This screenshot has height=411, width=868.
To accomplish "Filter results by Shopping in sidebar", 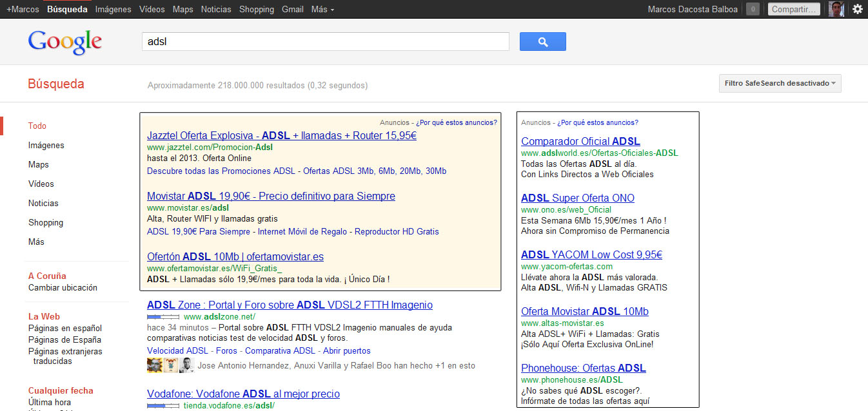I will (46, 222).
